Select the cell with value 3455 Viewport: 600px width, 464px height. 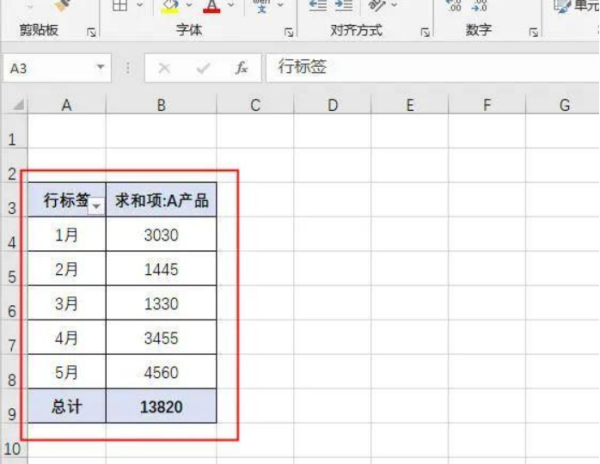coord(161,337)
